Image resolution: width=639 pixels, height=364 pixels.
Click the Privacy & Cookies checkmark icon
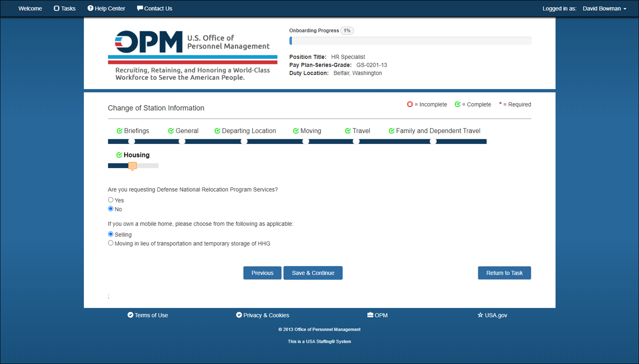[x=239, y=315]
